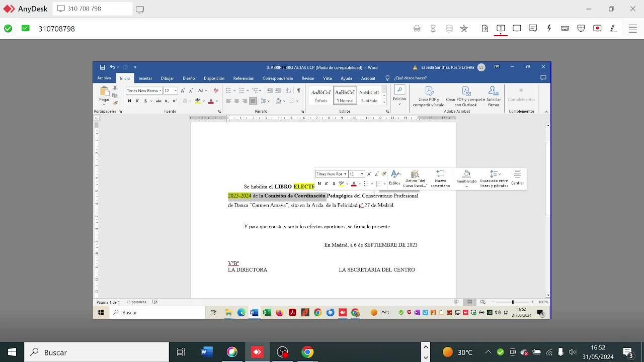Align text left in the ribbon
644x362 pixels.
[x=228, y=101]
